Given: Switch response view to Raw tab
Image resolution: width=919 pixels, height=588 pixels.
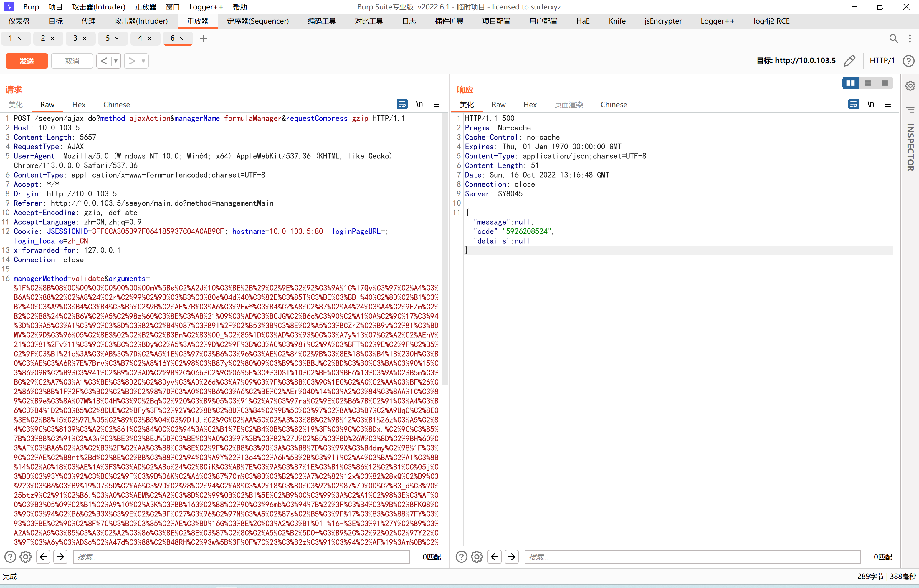Looking at the screenshot, I should click(x=498, y=105).
